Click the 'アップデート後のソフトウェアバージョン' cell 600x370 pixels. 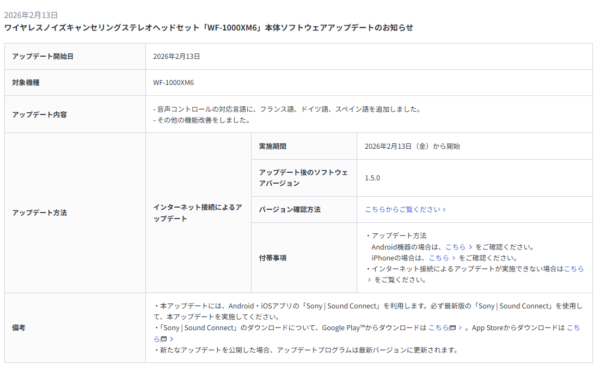pyautogui.click(x=304, y=178)
